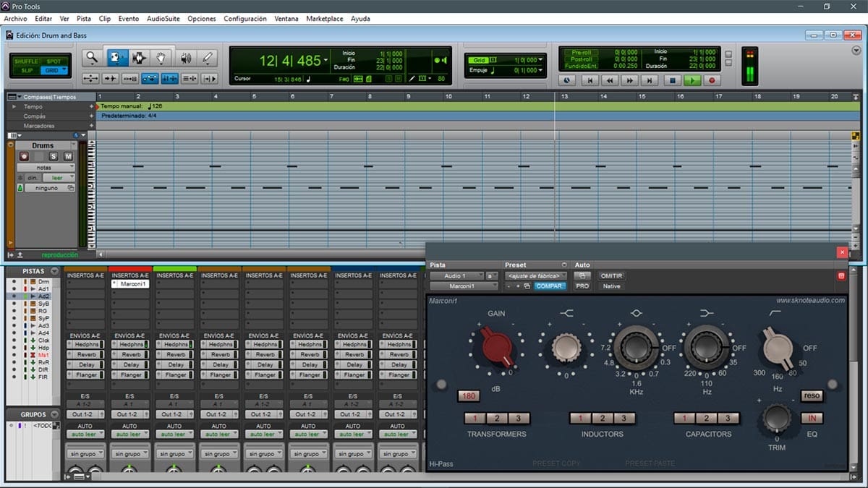This screenshot has width=868, height=488.
Task: Click the OMITIR bypass button
Action: click(x=611, y=275)
